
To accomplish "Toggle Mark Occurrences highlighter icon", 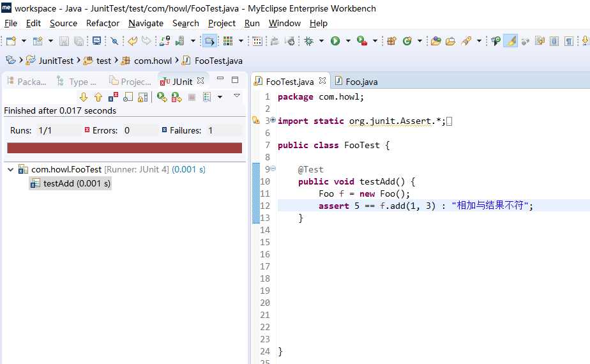I will point(511,41).
